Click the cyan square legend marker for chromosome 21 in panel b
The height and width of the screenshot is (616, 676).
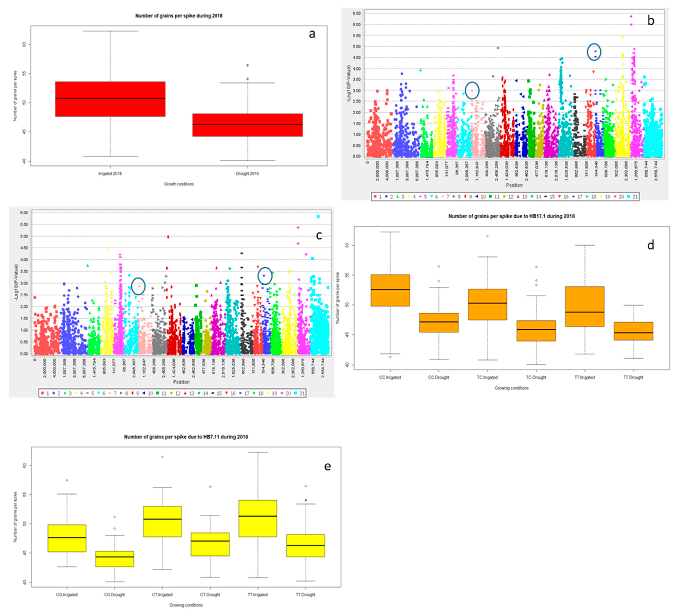point(628,196)
